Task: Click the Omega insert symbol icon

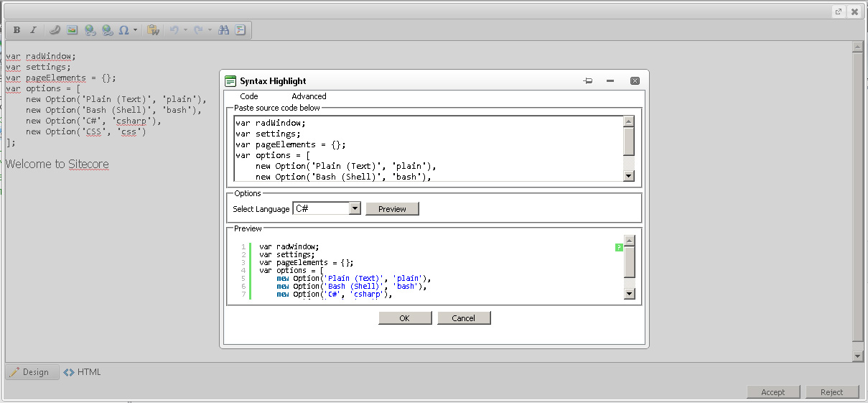Action: pos(123,30)
